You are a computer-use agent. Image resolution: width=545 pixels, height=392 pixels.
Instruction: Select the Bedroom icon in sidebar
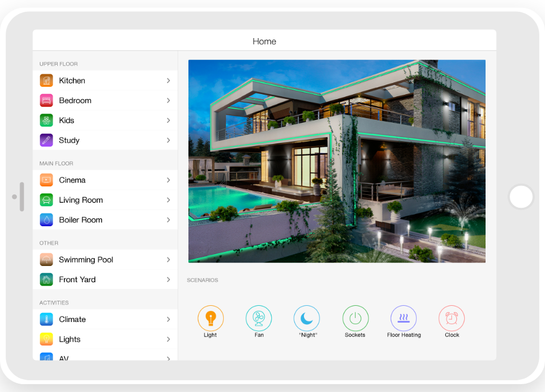tap(47, 101)
